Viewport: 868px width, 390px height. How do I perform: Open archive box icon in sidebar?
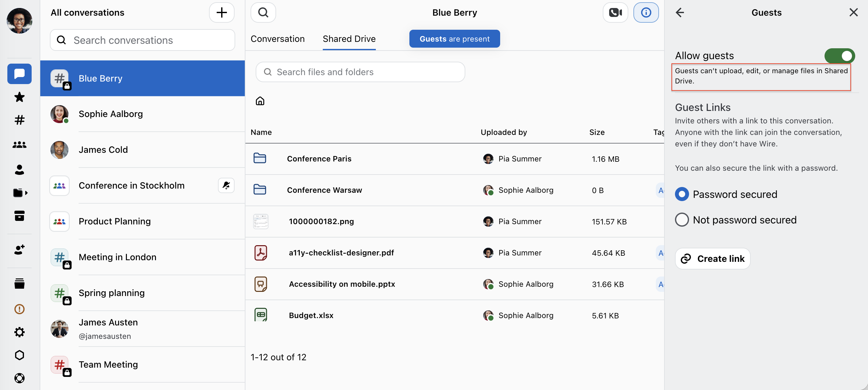pos(19,216)
